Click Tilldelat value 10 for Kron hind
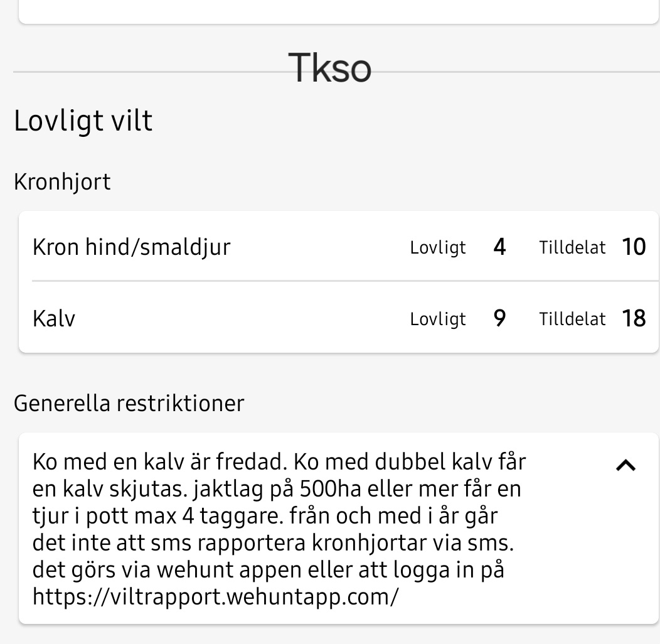 click(x=634, y=247)
